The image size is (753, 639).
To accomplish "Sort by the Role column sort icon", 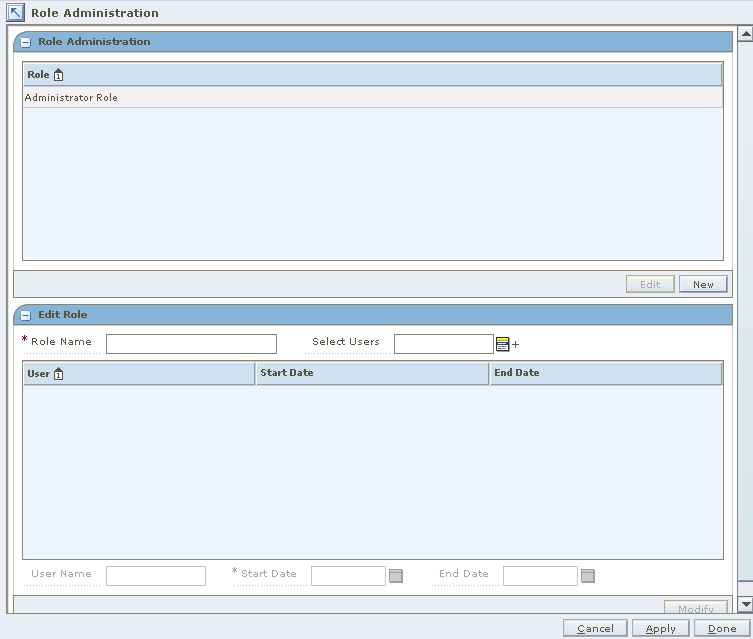I will coord(58,75).
